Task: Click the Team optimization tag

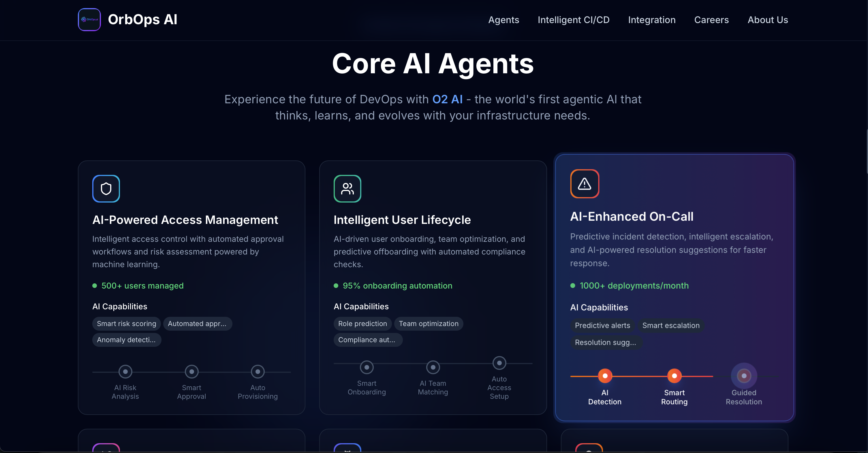Action: [x=429, y=323]
